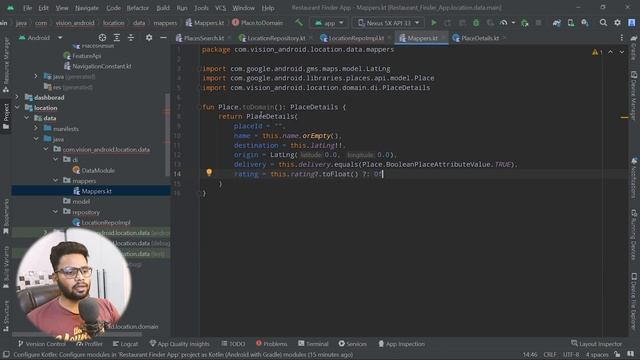Toggle the Project tool window sidebar tab
640x360 pixels.
[x=6, y=116]
